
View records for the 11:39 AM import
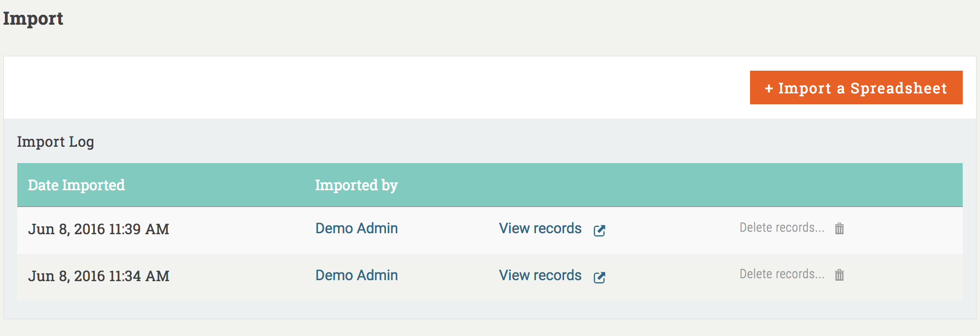540,228
